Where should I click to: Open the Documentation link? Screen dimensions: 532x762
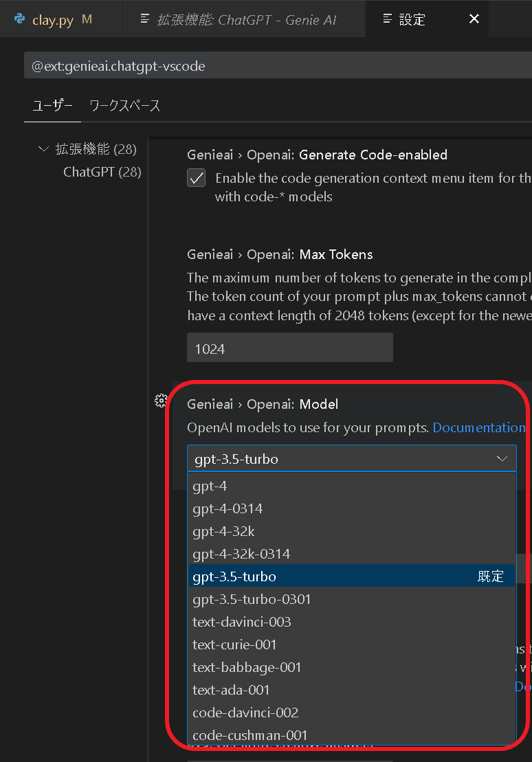(x=478, y=427)
